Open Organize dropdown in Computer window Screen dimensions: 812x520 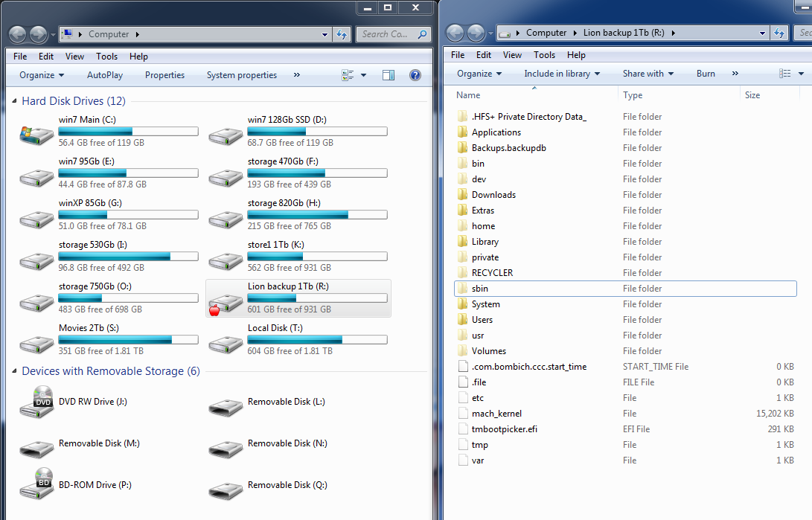pos(42,75)
